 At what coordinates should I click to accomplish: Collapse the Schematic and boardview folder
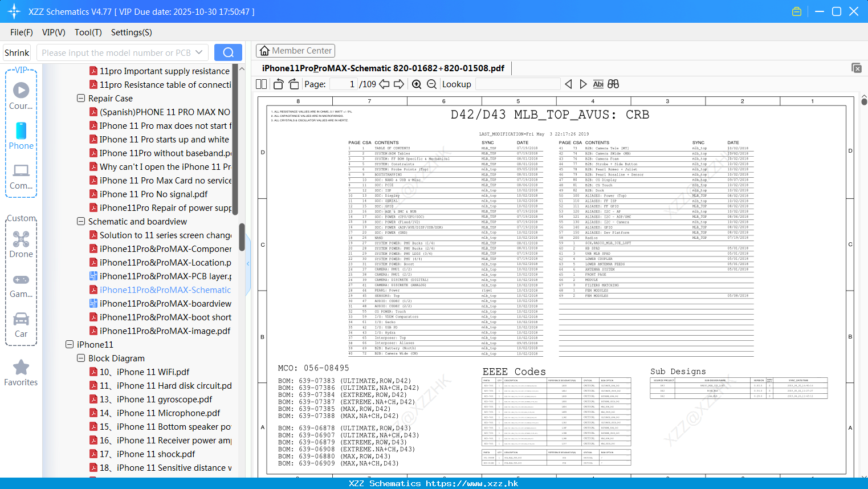coord(81,221)
